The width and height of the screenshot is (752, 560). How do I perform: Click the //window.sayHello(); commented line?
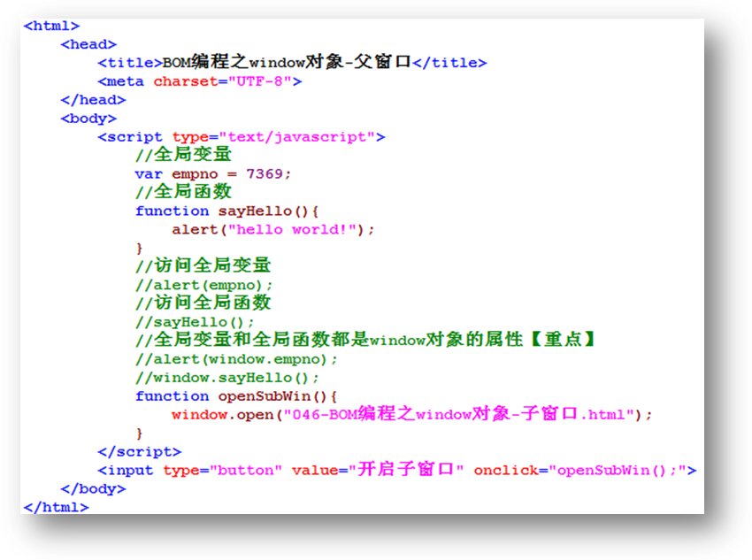tap(227, 378)
